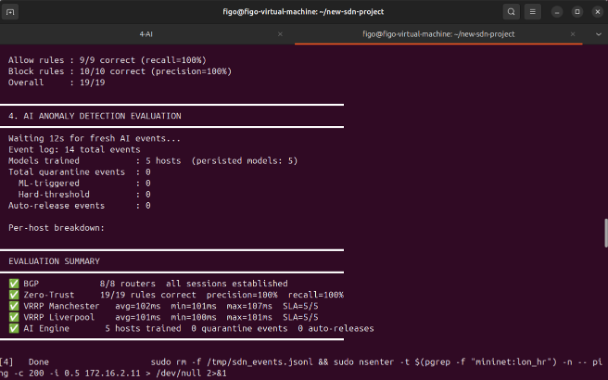Click the AI Engine green checkmark
608x380 pixels.
pos(14,328)
